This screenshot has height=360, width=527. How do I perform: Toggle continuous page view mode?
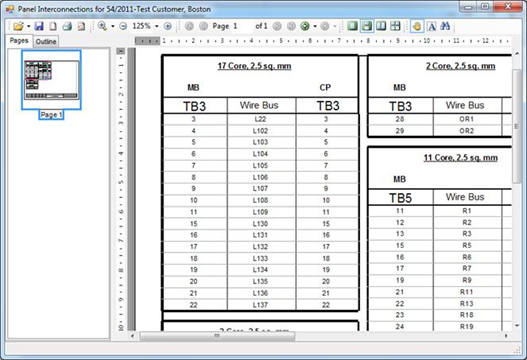click(366, 26)
